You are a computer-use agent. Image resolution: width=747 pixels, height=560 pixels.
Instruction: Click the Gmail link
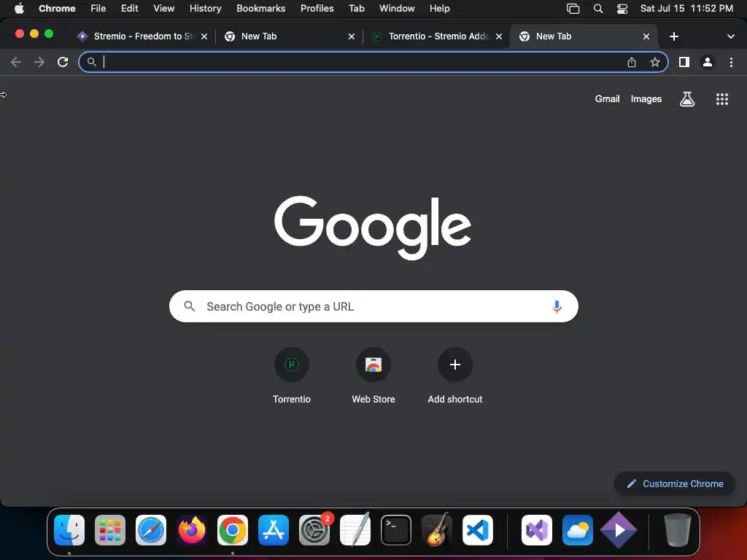pyautogui.click(x=607, y=99)
